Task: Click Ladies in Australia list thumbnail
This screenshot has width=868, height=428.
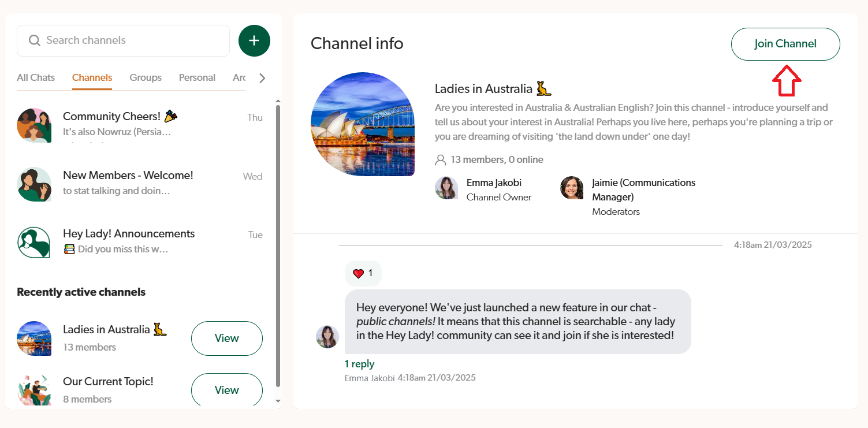Action: tap(34, 338)
